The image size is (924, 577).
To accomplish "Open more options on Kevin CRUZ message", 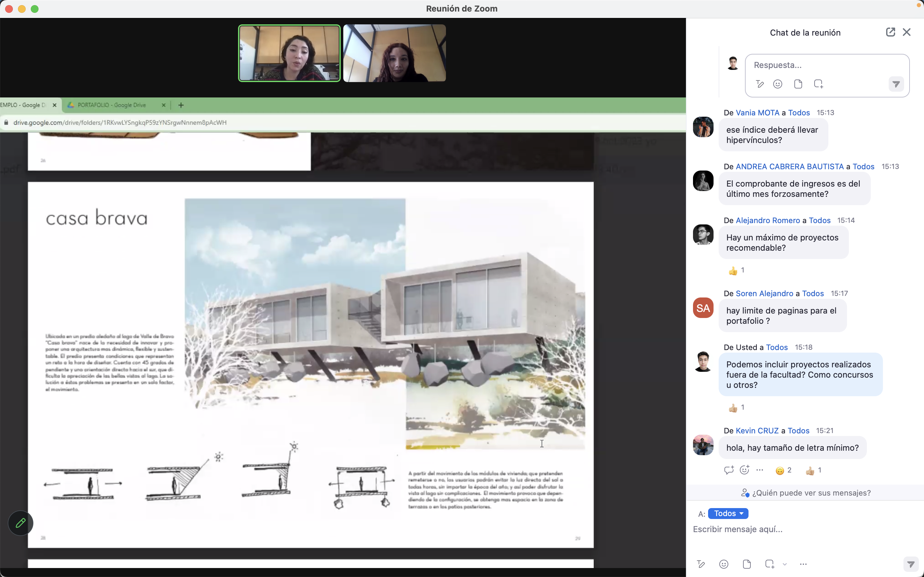I will pyautogui.click(x=759, y=470).
